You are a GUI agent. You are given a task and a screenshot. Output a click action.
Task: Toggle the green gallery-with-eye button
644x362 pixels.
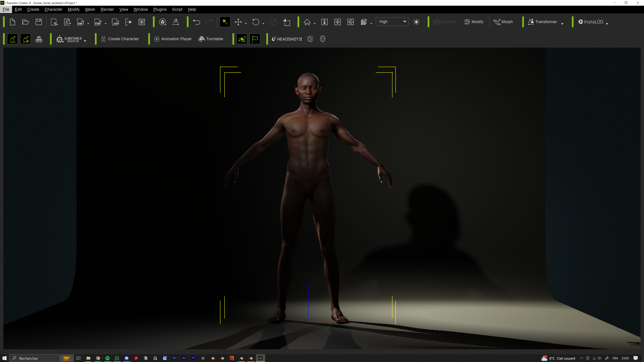tap(25, 39)
